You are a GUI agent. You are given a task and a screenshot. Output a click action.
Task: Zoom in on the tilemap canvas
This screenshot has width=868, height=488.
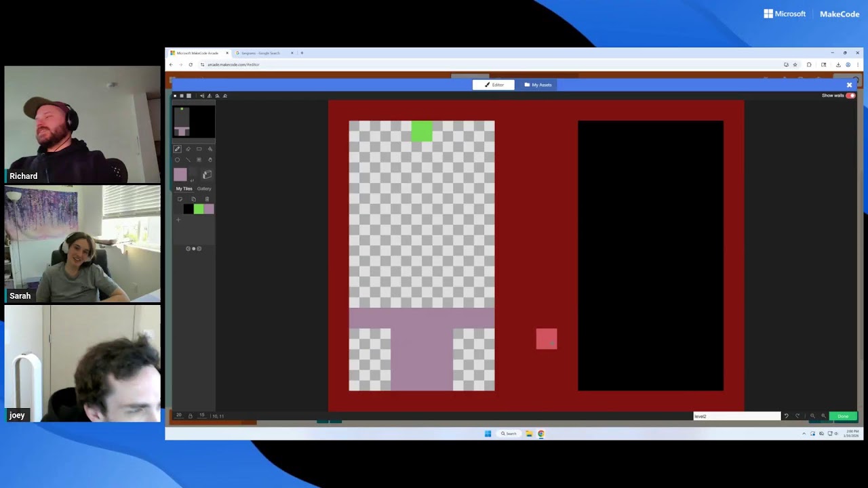tap(823, 416)
